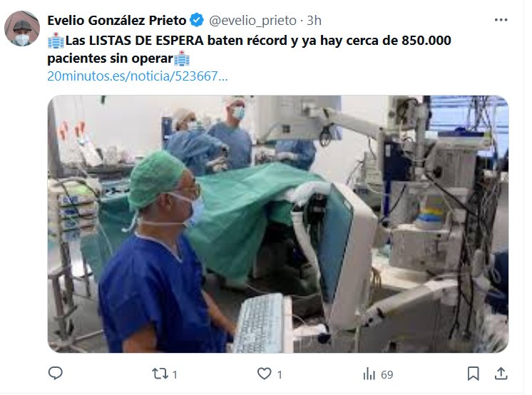The image size is (532, 395).
Task: Open Evelio González Prieto's profile avatar
Action: [x=22, y=29]
